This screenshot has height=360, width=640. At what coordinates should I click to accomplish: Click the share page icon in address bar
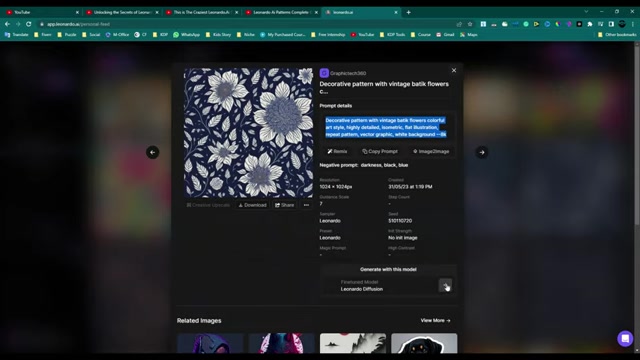pos(459,24)
